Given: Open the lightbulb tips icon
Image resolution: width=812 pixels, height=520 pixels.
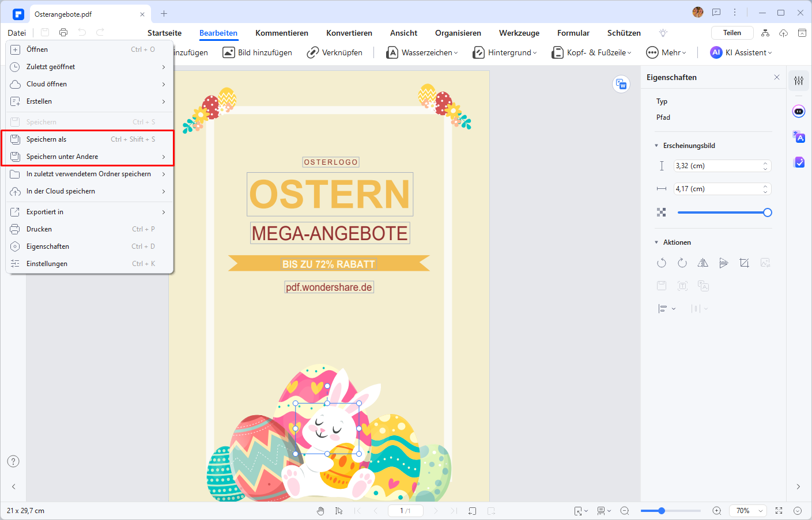Looking at the screenshot, I should (x=663, y=33).
